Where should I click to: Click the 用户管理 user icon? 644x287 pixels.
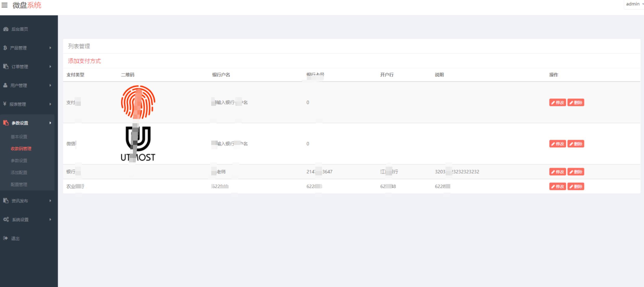pos(5,85)
